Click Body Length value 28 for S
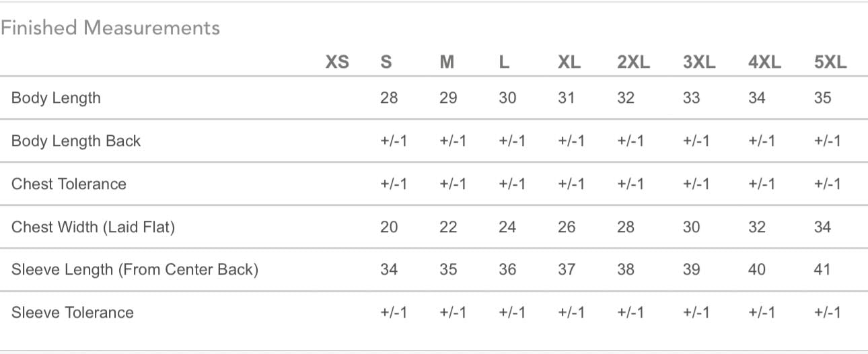 pos(389,98)
